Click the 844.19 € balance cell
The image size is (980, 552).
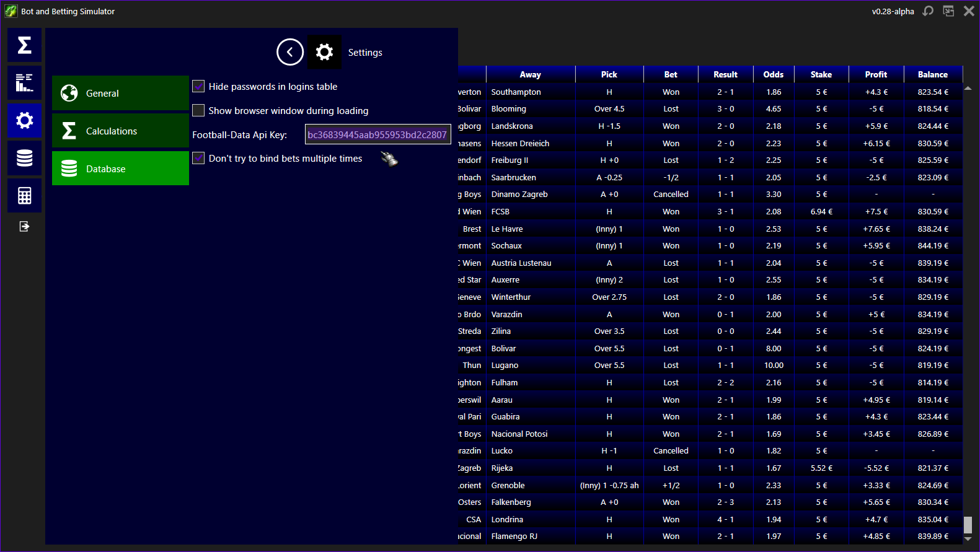point(933,245)
